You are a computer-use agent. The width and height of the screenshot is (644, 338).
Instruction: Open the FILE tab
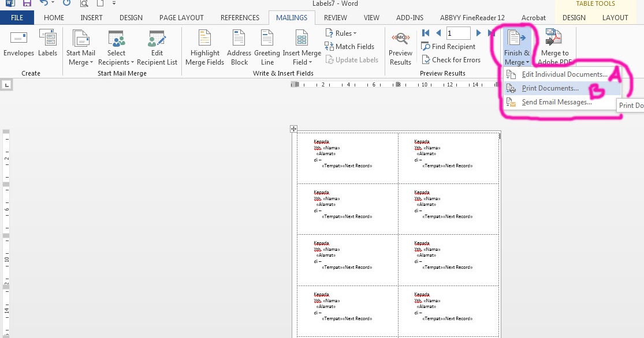[x=17, y=18]
